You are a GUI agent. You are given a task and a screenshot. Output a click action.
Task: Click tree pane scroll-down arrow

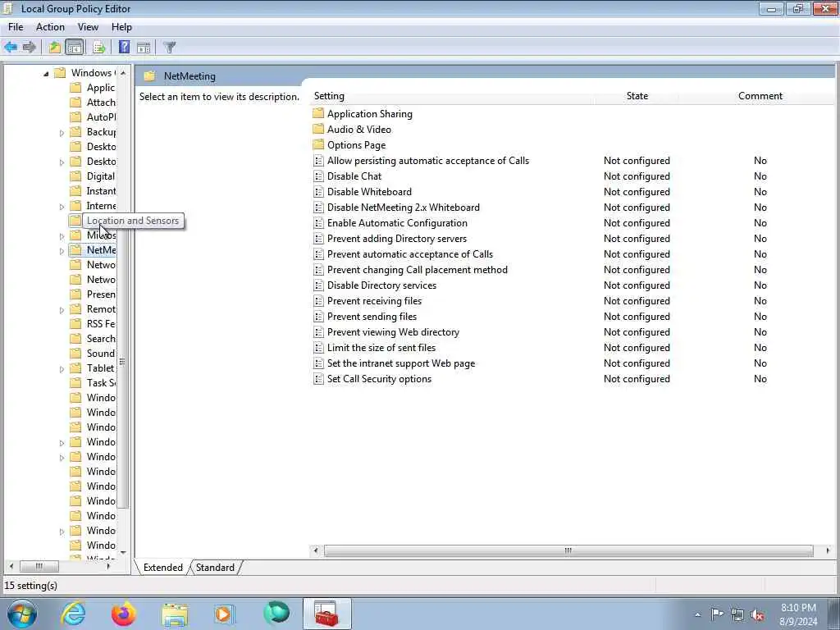123,552
